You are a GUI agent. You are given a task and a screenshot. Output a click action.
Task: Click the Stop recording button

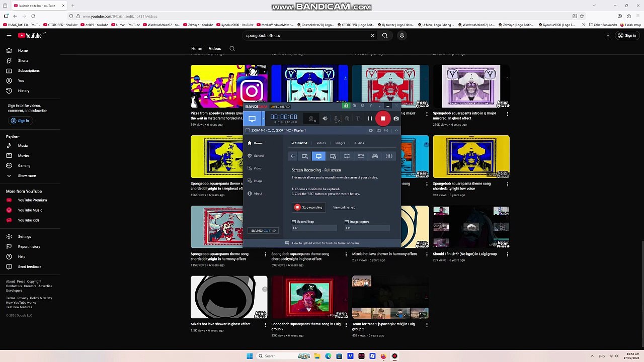(308, 207)
